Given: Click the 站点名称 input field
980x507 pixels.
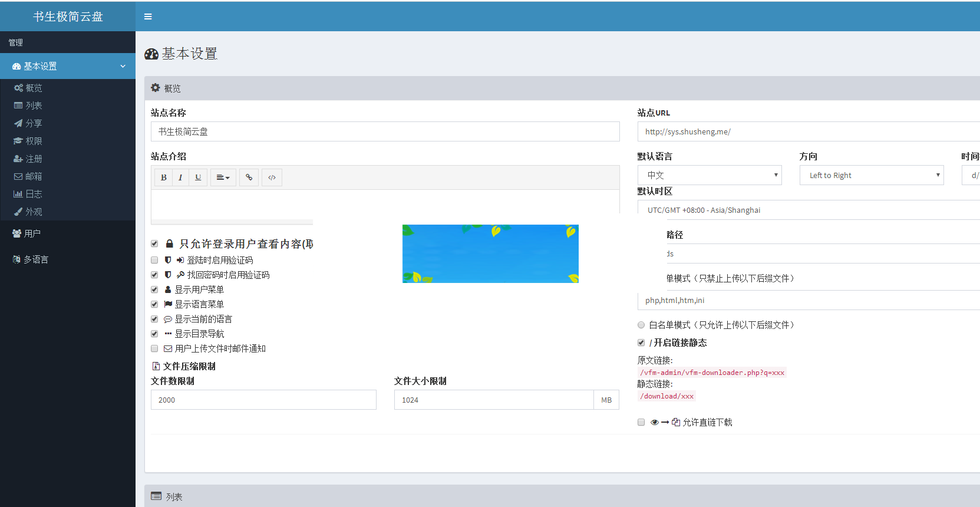Looking at the screenshot, I should click(x=385, y=131).
